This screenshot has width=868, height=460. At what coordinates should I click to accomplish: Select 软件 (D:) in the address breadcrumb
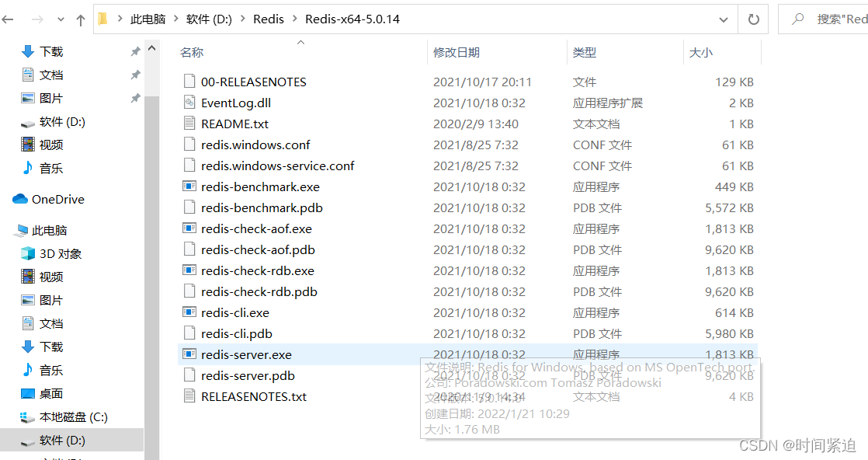(210, 19)
